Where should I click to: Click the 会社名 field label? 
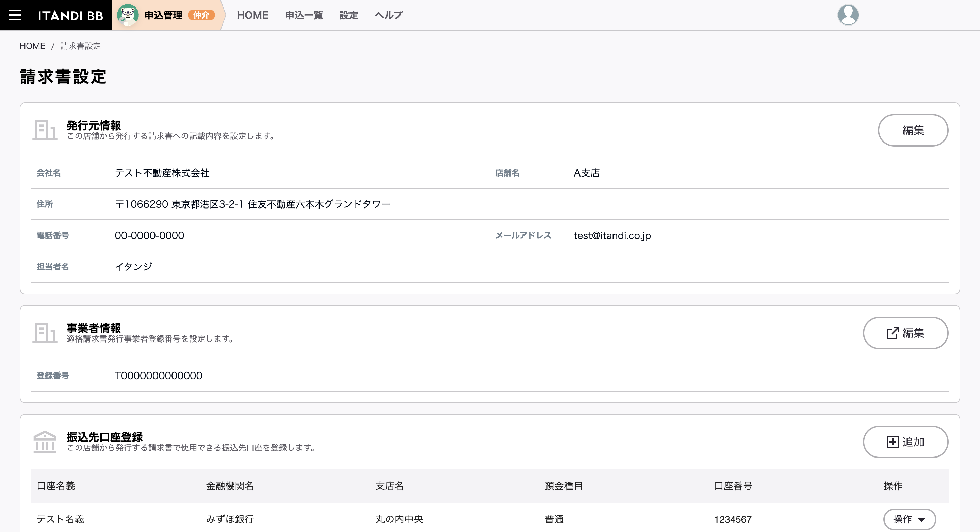[x=48, y=173]
